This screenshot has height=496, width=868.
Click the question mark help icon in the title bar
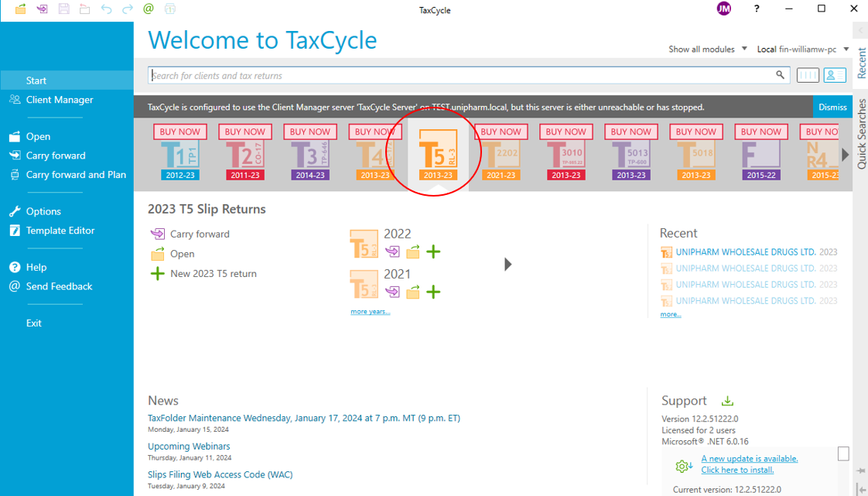point(757,9)
